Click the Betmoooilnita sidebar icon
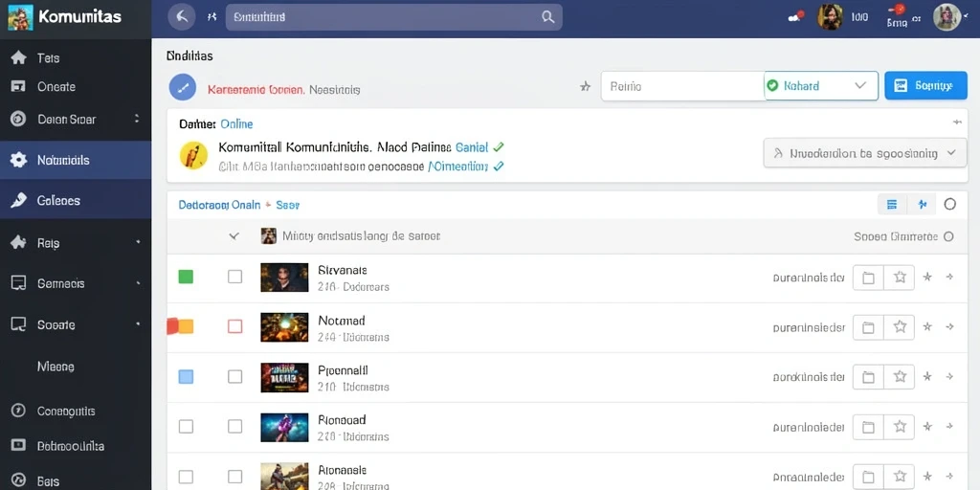980x490 pixels. (x=19, y=445)
